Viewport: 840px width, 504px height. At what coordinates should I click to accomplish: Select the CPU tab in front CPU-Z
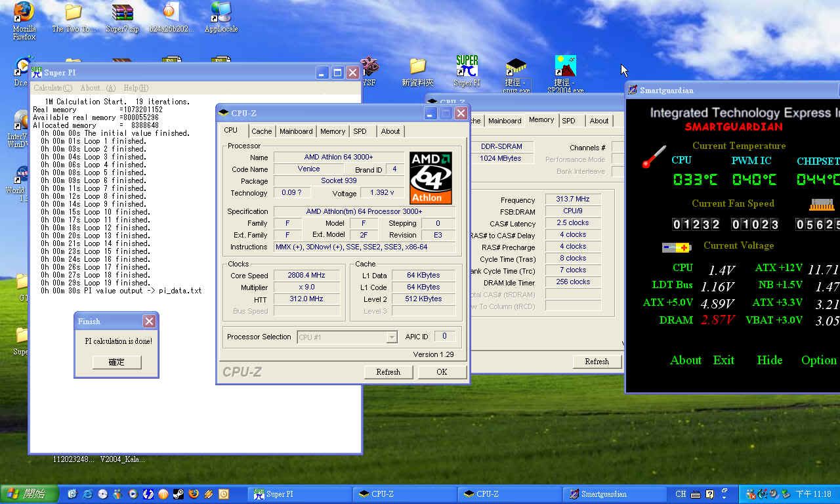click(x=231, y=130)
